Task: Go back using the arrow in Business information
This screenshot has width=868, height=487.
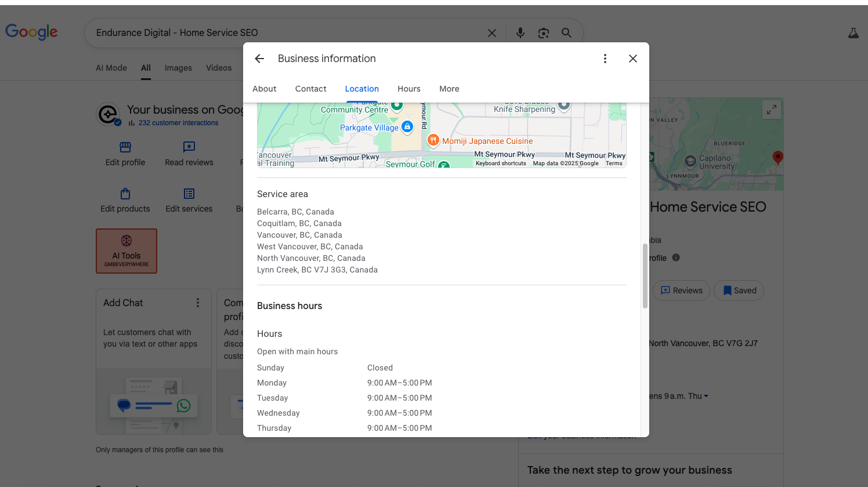Action: click(x=259, y=59)
